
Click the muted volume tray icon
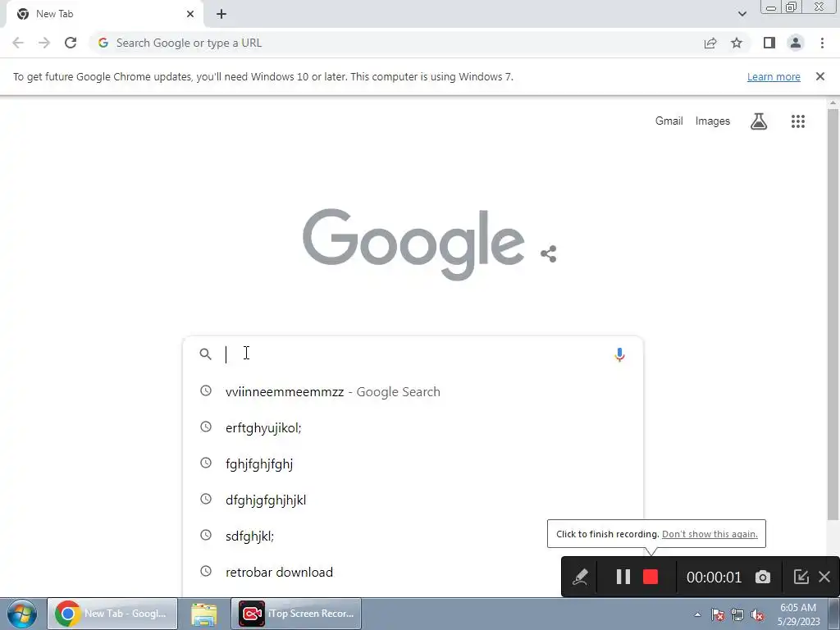tap(757, 614)
